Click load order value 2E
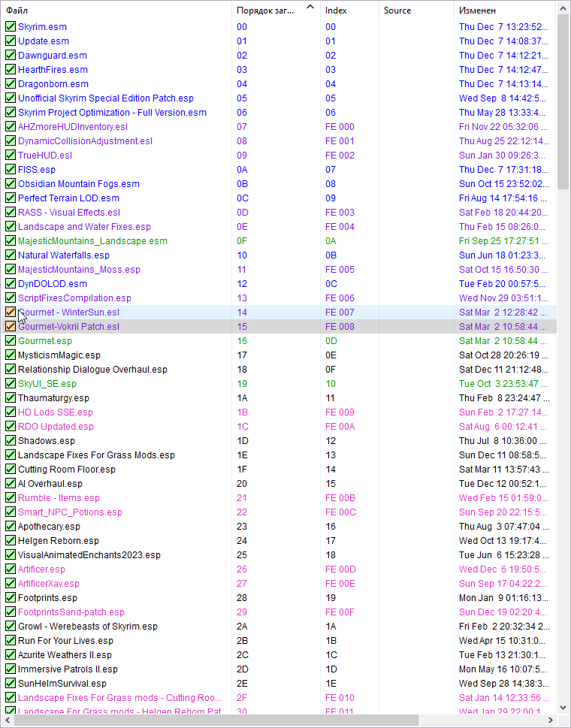This screenshot has height=728, width=571. [242, 684]
